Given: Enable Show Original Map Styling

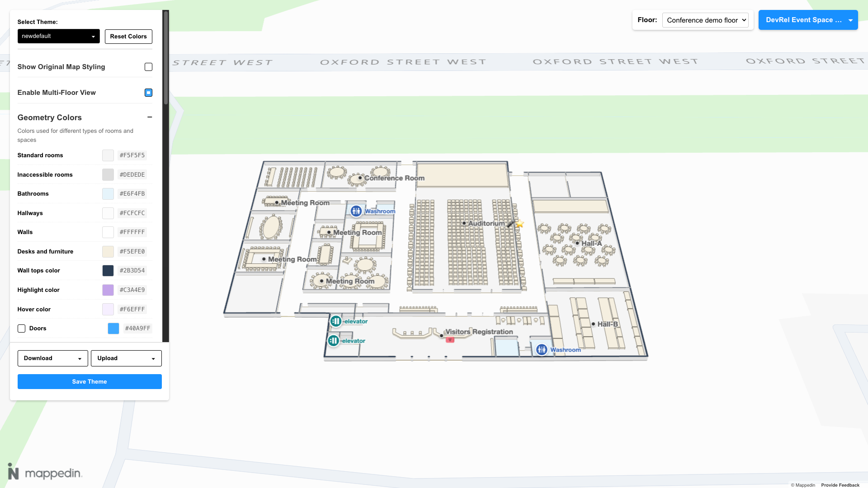Looking at the screenshot, I should (x=148, y=66).
